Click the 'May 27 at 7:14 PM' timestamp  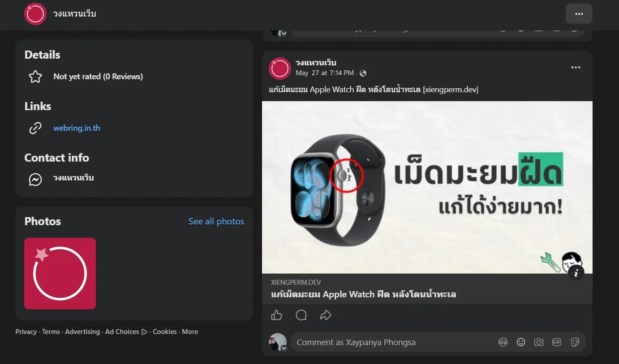point(325,73)
